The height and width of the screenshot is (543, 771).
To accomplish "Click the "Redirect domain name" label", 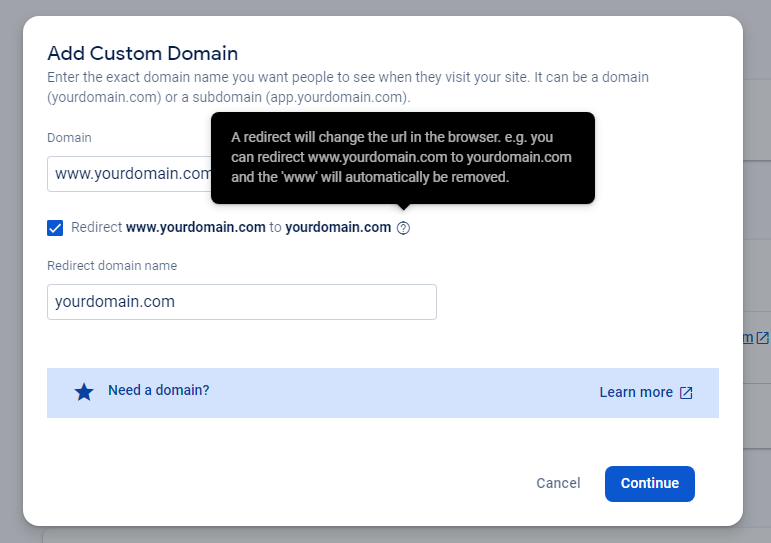I will click(x=112, y=266).
